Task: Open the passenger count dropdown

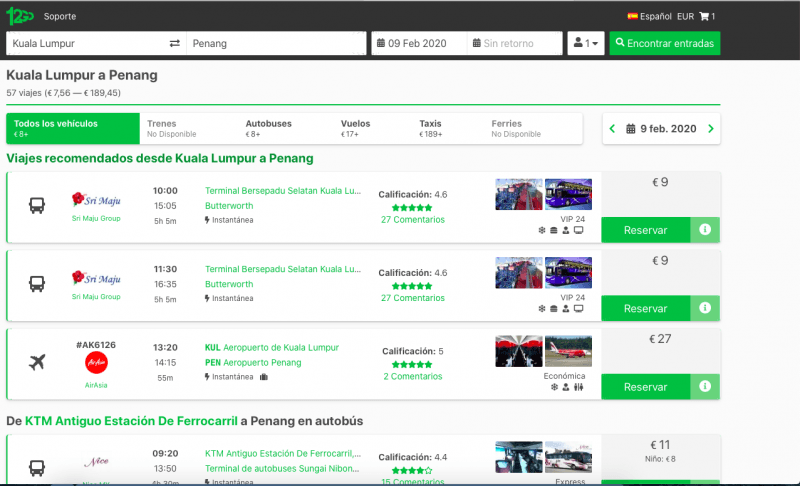Action: pos(586,43)
